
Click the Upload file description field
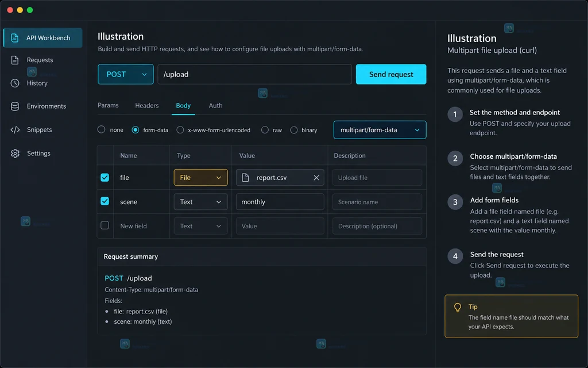point(377,178)
